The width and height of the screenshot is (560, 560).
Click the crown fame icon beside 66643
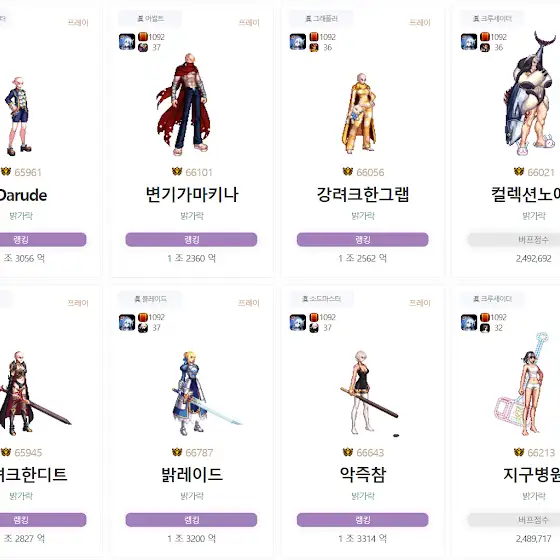coord(348,452)
